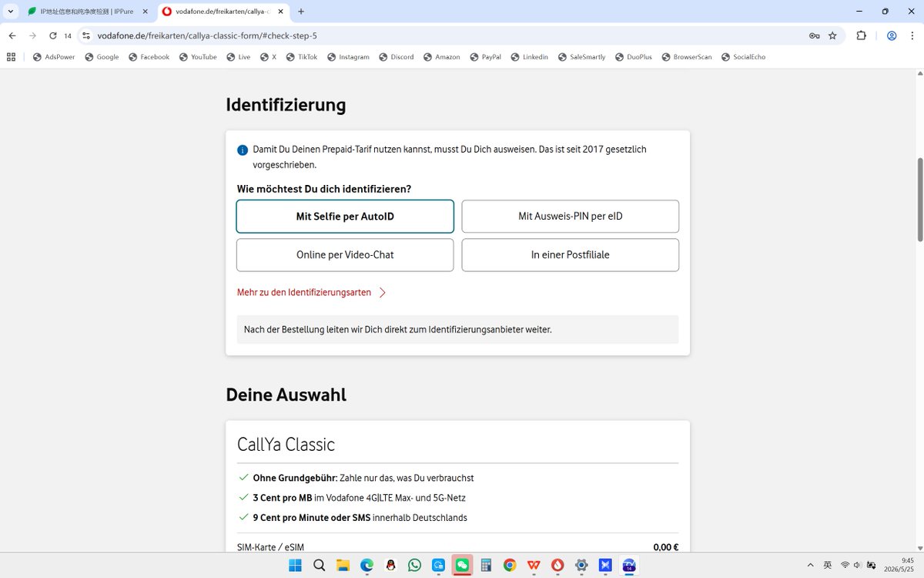Select Mit Selfie per AutoID option
This screenshot has height=578, width=924.
345,217
